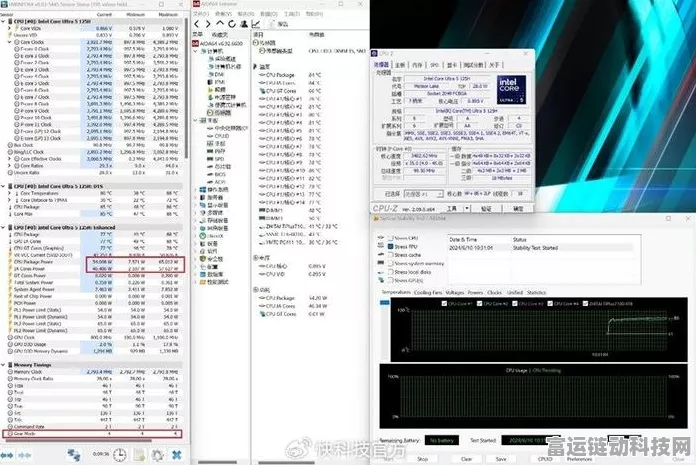This screenshot has width=696, height=465.
Task: Click the AIDA64 up-level arrow icon
Action: [x=220, y=24]
